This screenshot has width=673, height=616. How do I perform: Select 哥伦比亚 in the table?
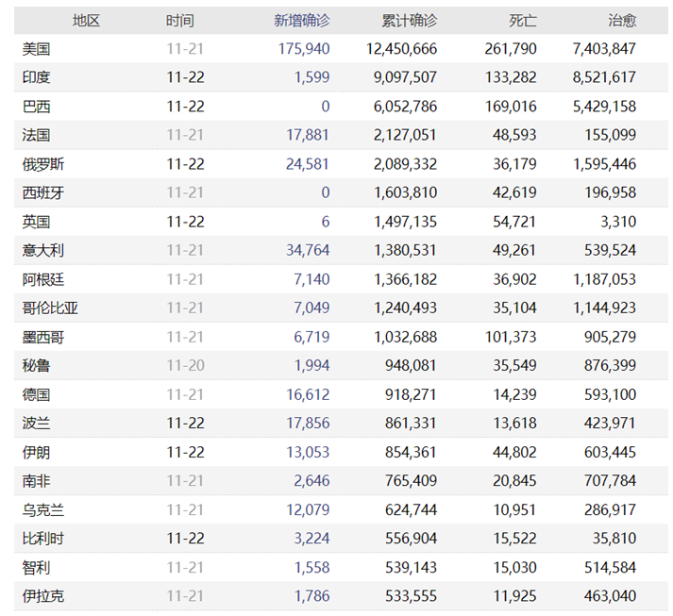coord(50,308)
